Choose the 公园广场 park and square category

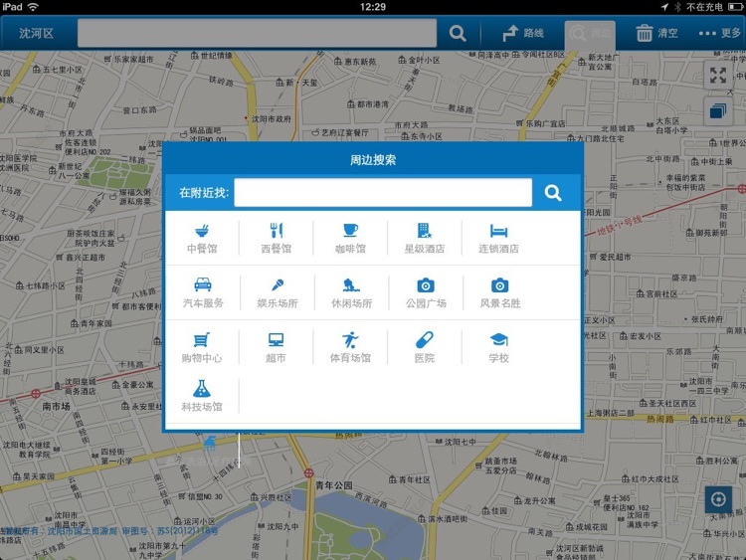coord(426,292)
